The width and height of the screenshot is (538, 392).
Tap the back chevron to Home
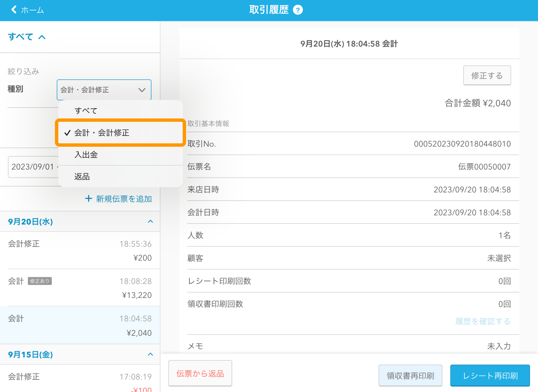[x=14, y=10]
